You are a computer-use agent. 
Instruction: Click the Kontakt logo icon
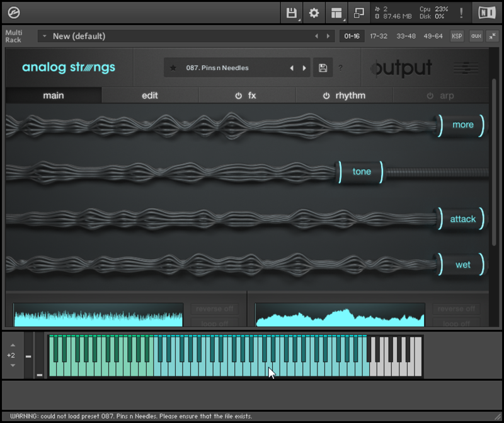[x=14, y=13]
